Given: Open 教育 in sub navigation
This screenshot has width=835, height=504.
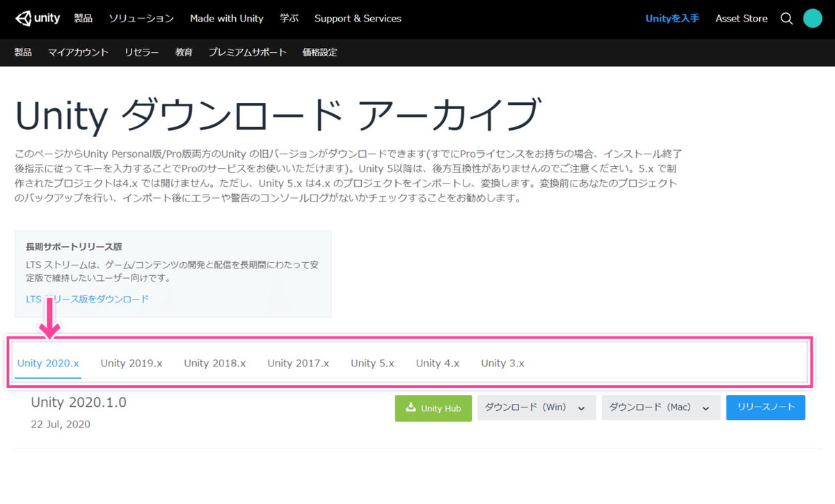Looking at the screenshot, I should pos(184,52).
